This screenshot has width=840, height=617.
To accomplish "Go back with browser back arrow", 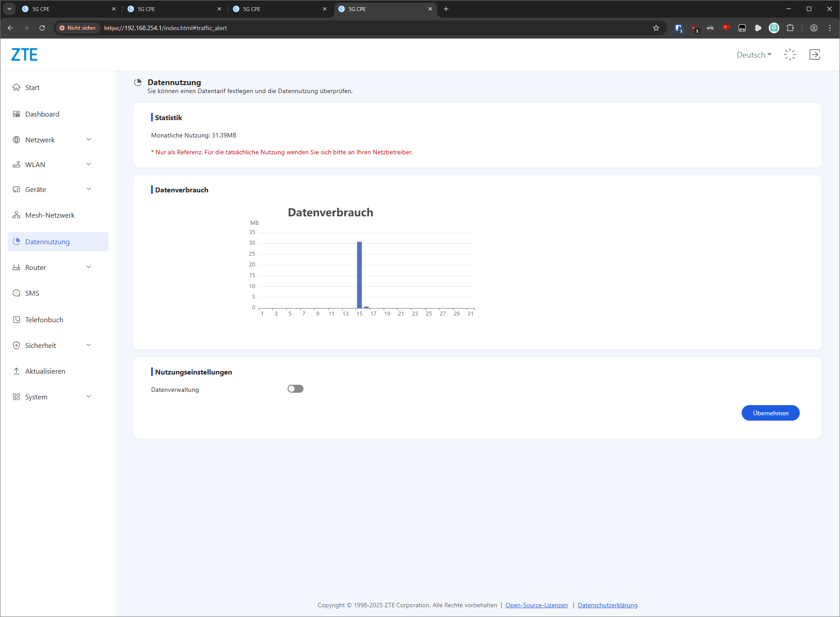I will pos(10,28).
